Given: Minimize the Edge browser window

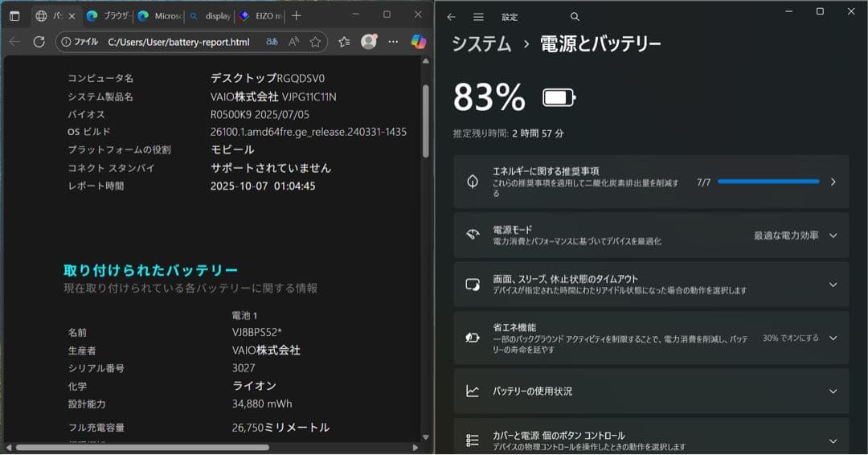Looking at the screenshot, I should (355, 14).
